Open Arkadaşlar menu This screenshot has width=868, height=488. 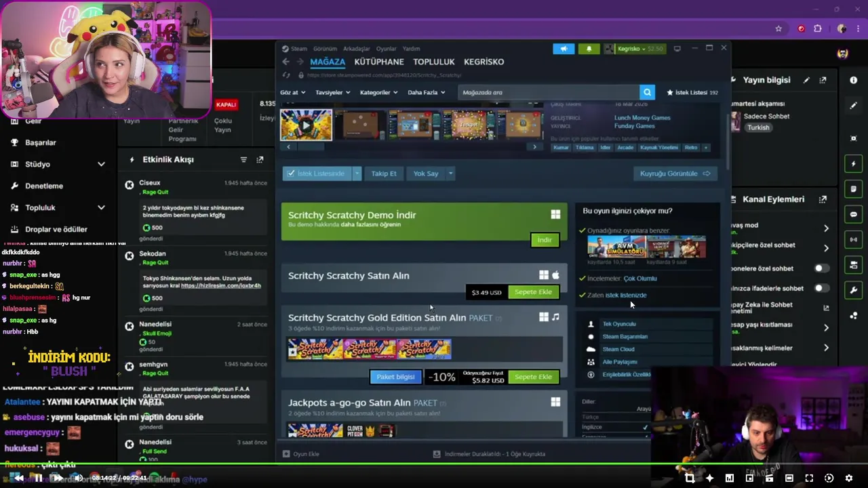(357, 49)
